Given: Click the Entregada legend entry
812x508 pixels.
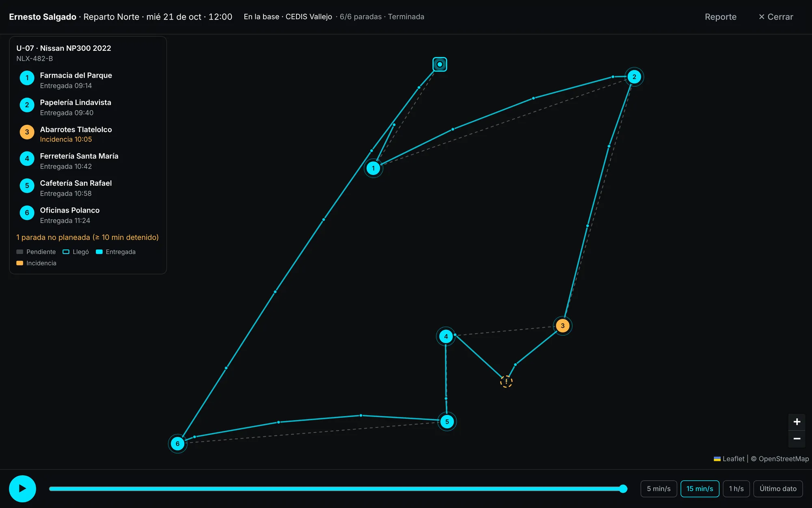Looking at the screenshot, I should point(116,252).
